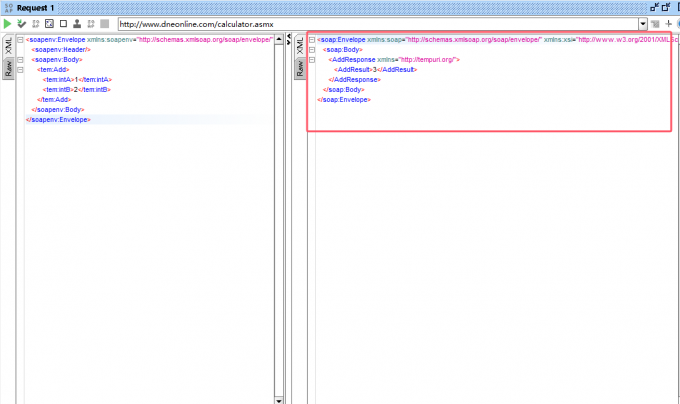Image resolution: width=680 pixels, height=404 pixels.
Task: Add a new endpoint with the plus icon
Action: 668,24
